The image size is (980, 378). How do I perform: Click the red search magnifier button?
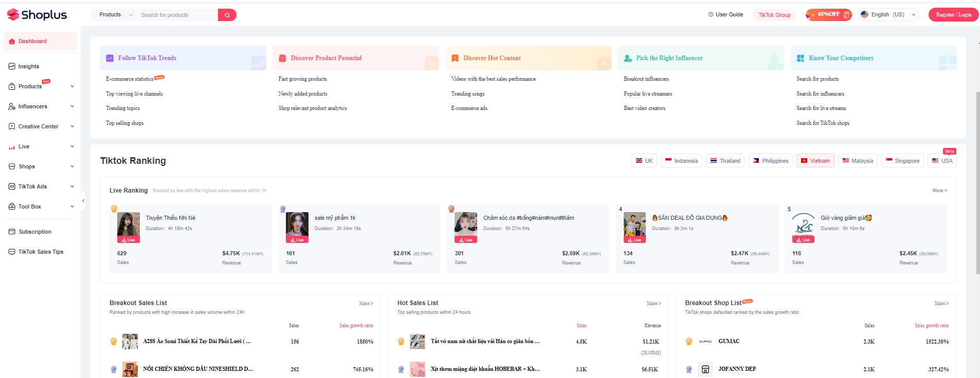point(227,15)
